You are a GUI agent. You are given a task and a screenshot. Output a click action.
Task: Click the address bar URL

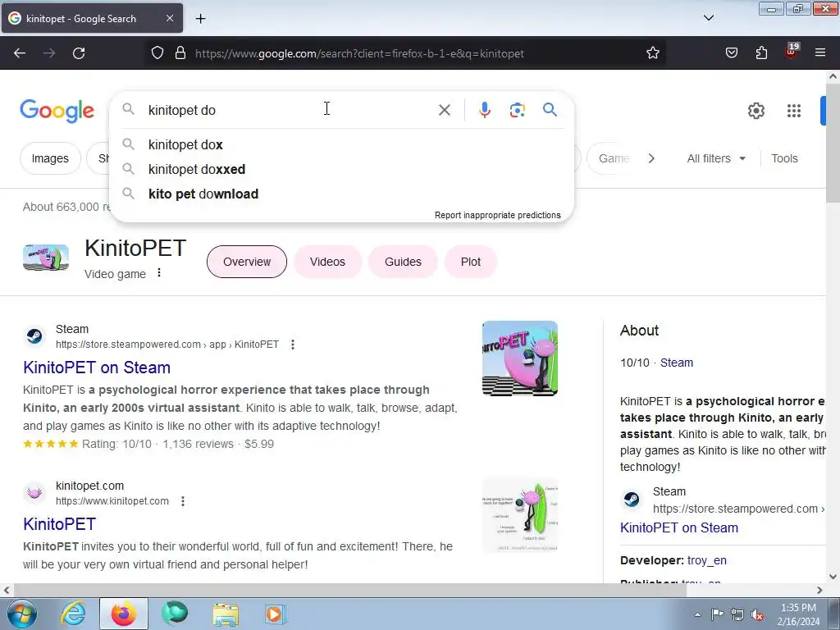pos(359,53)
